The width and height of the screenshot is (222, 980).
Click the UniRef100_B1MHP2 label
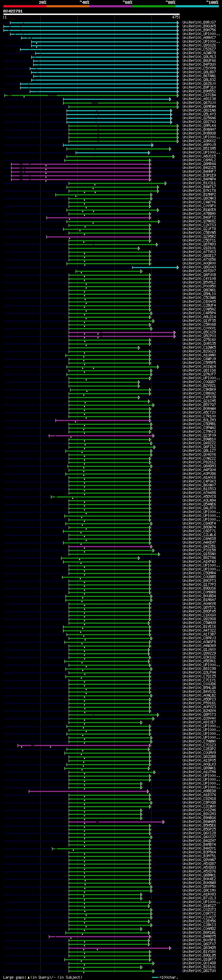[199, 194]
